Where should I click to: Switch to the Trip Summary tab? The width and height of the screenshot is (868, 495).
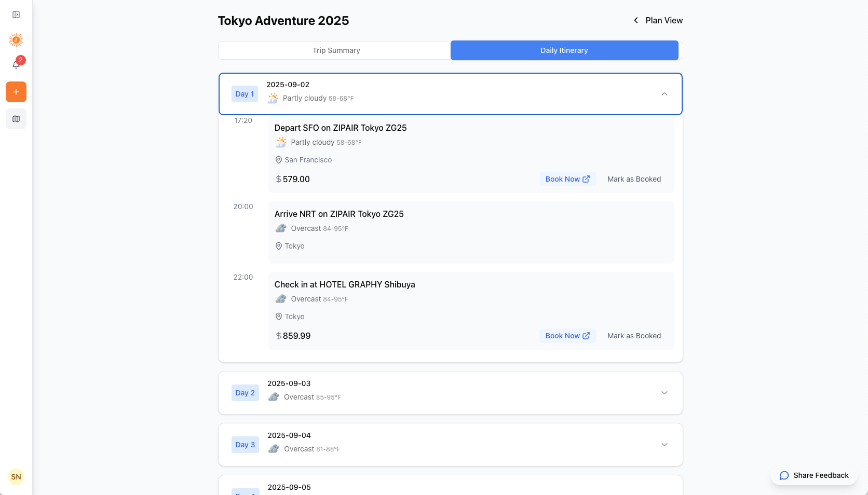(x=336, y=50)
